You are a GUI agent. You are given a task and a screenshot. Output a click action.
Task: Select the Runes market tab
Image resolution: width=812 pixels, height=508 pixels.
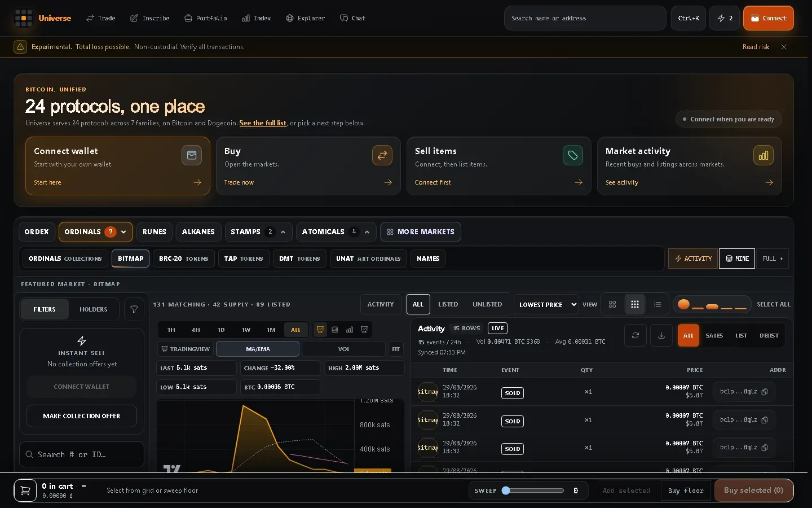coord(155,232)
